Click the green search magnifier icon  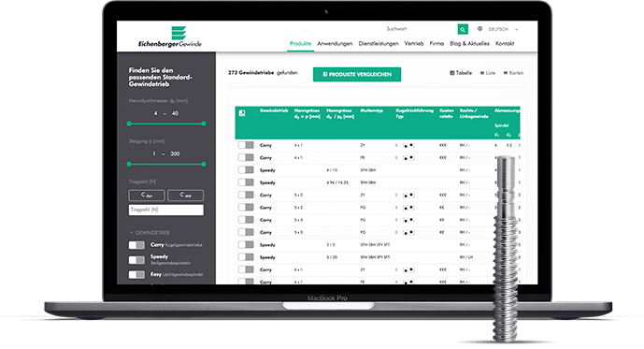[x=463, y=29]
